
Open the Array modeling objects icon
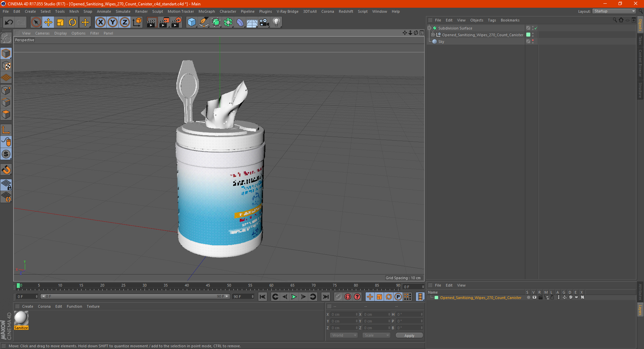pyautogui.click(x=228, y=22)
